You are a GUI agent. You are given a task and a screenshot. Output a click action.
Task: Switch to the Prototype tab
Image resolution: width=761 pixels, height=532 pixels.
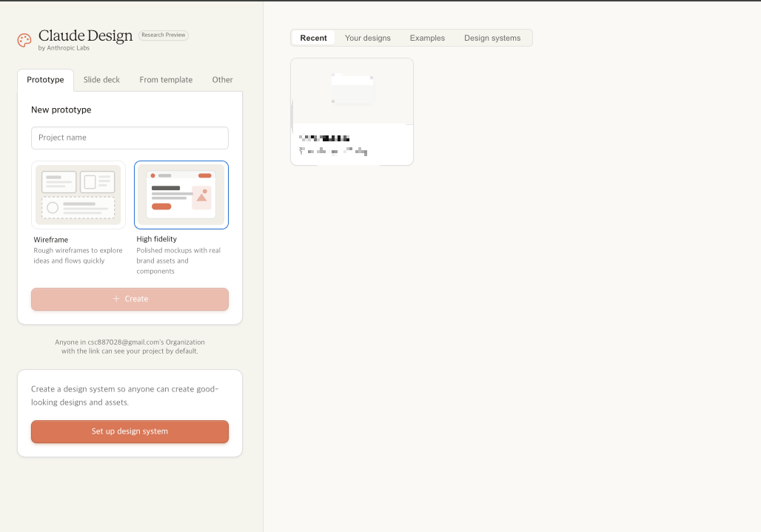coord(45,79)
